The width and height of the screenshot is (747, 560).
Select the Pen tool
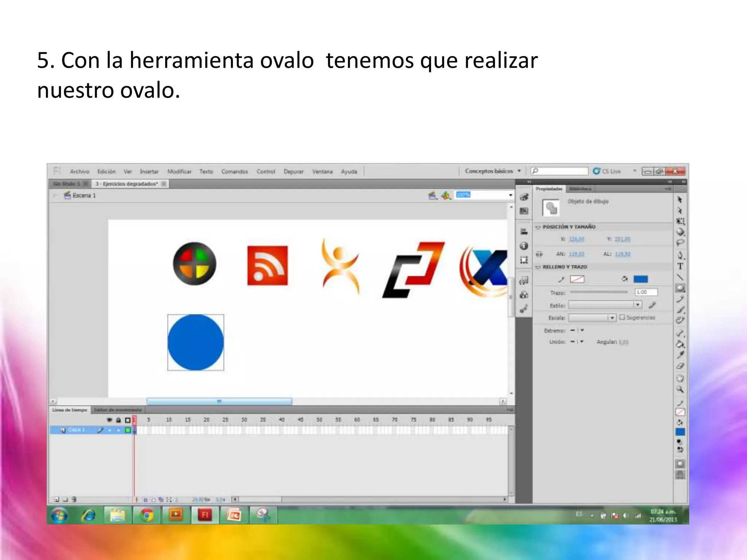tap(680, 255)
